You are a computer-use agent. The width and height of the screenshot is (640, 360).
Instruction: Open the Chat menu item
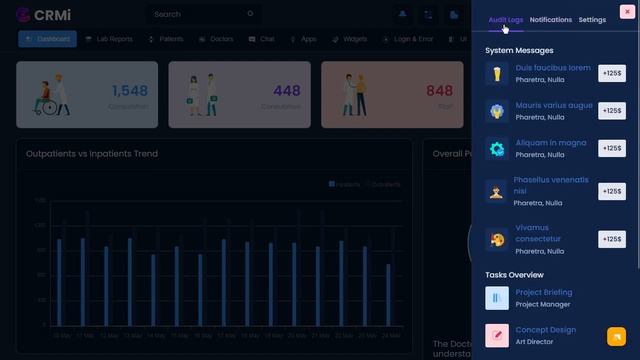(262, 39)
